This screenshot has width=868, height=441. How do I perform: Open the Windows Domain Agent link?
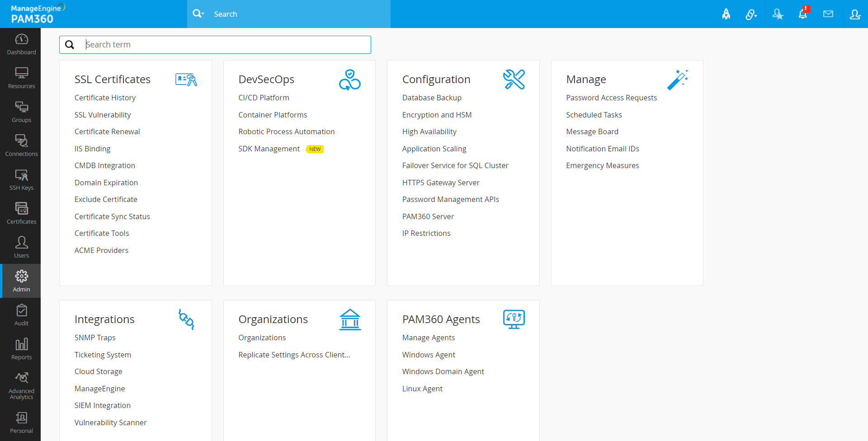point(443,371)
